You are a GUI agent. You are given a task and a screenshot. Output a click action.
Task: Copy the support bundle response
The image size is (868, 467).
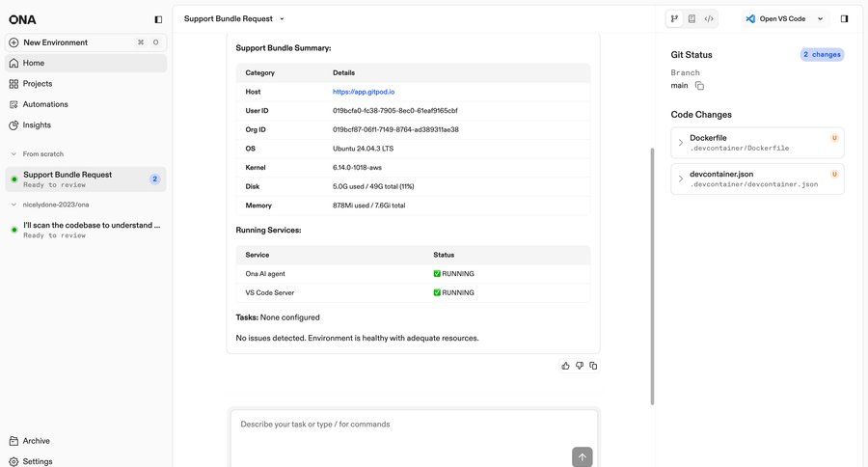[593, 366]
